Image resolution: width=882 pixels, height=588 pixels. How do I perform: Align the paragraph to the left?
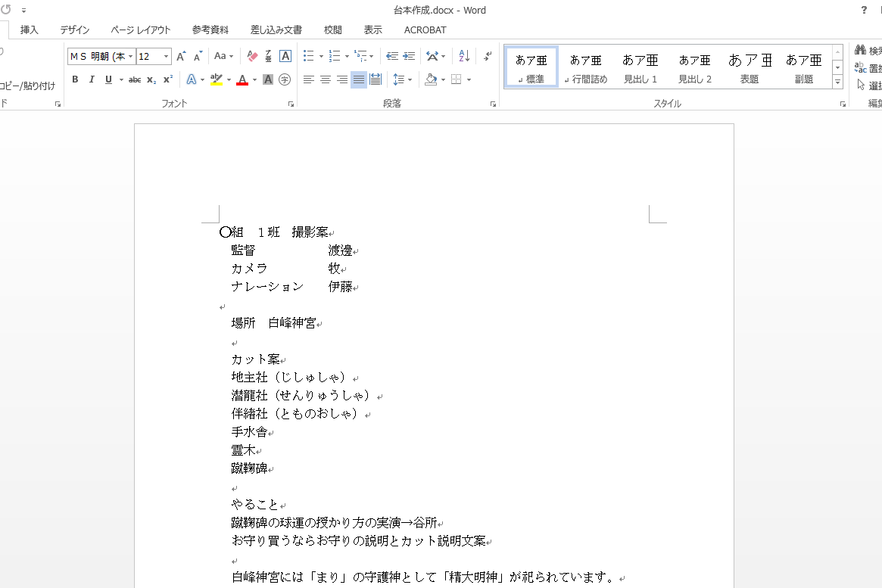click(308, 79)
